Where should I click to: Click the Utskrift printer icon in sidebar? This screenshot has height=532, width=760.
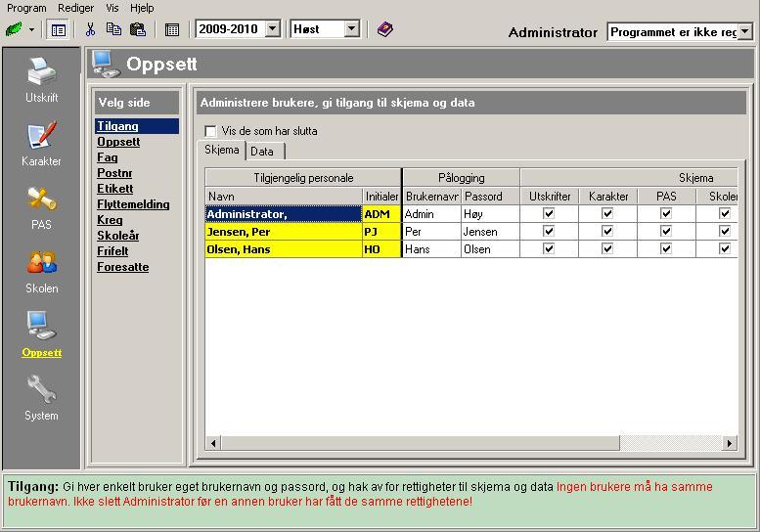41,73
